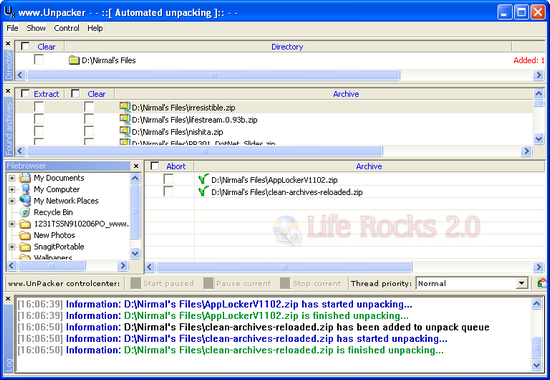550x380 pixels.
Task: Select New Photos in Filebrowser tree
Action: [54, 235]
